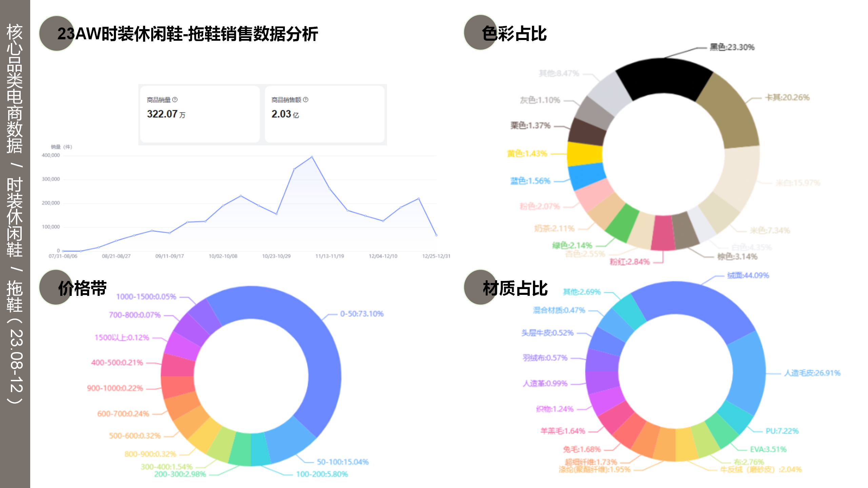Image resolution: width=868 pixels, height=488 pixels.
Task: Click the 900-1000:0.22% price label
Action: (115, 388)
